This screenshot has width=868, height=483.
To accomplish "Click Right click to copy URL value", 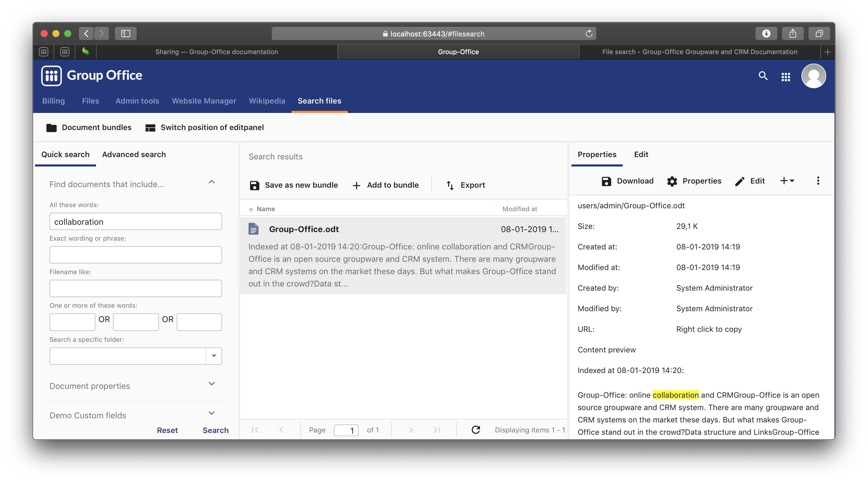I will [x=709, y=329].
